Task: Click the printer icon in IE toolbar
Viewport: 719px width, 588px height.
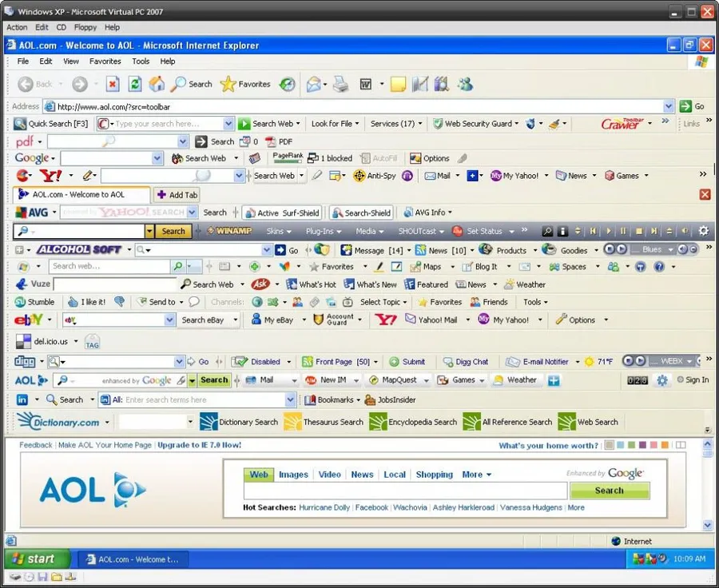Action: tap(340, 84)
